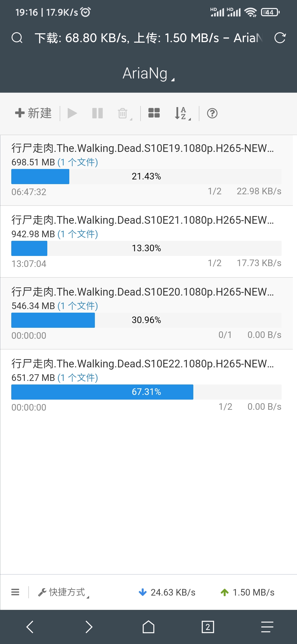Image resolution: width=297 pixels, height=644 pixels.
Task: Click the S10E20 progress bar at 30.96%
Action: point(146,320)
